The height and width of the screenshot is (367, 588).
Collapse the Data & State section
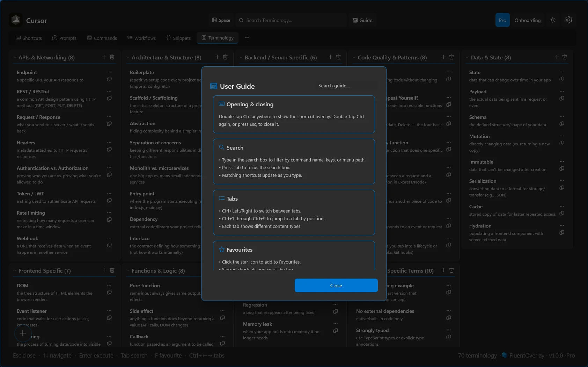468,58
